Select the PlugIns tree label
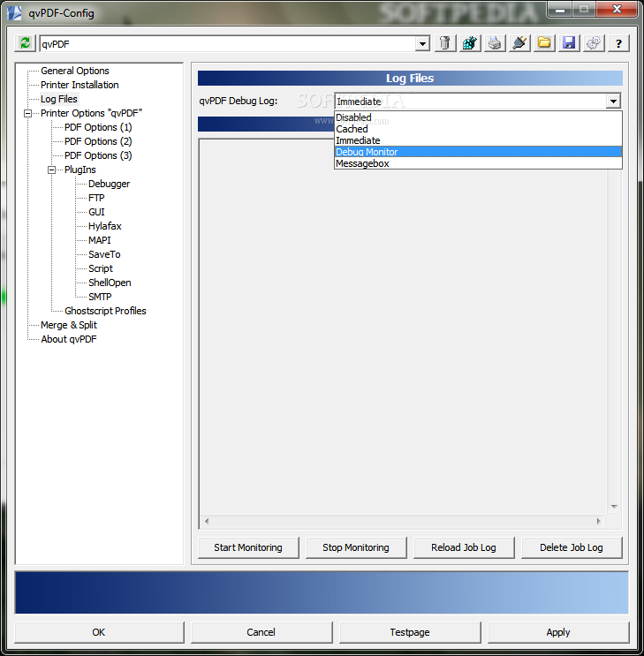The width and height of the screenshot is (644, 656). point(80,170)
